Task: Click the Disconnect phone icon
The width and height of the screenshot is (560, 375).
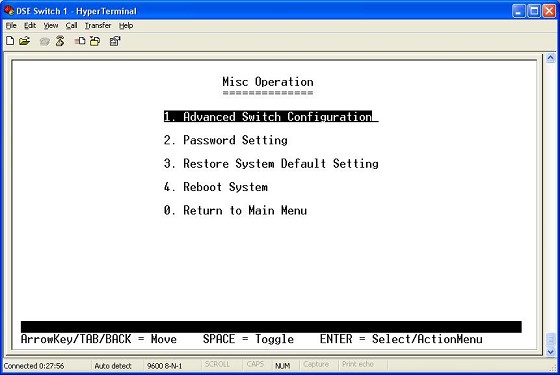Action: (x=60, y=41)
